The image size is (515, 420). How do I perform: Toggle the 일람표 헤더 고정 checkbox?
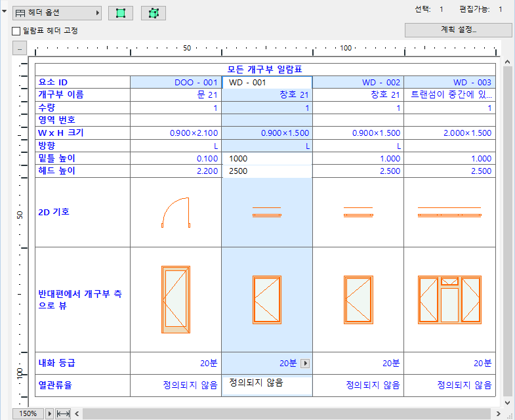click(x=16, y=31)
